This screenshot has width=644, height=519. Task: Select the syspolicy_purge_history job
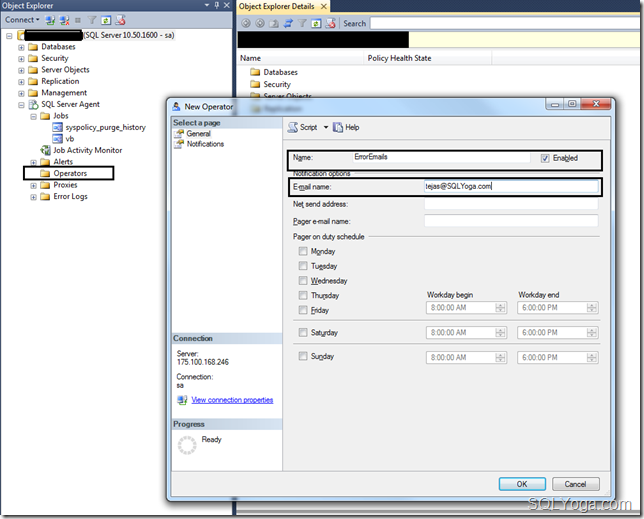[x=106, y=127]
